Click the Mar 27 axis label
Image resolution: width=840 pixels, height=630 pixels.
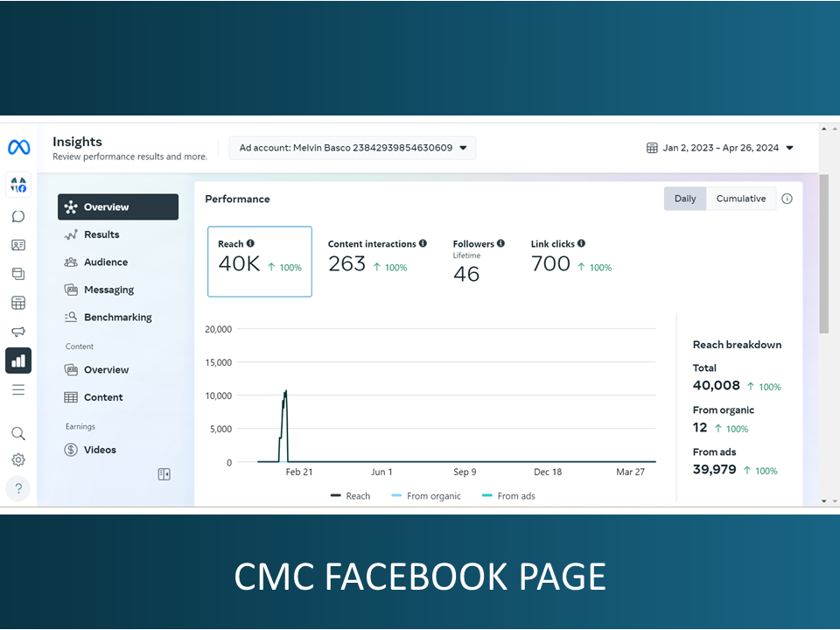click(631, 472)
